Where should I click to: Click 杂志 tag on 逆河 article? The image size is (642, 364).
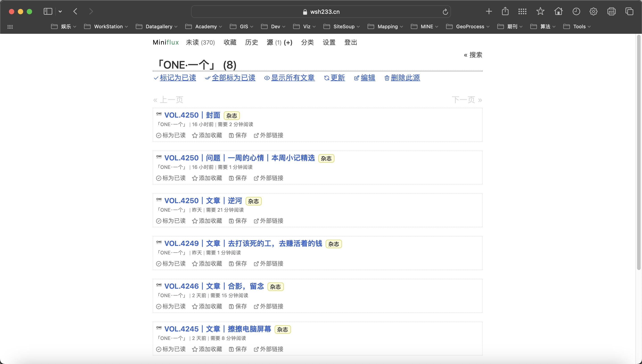(253, 201)
